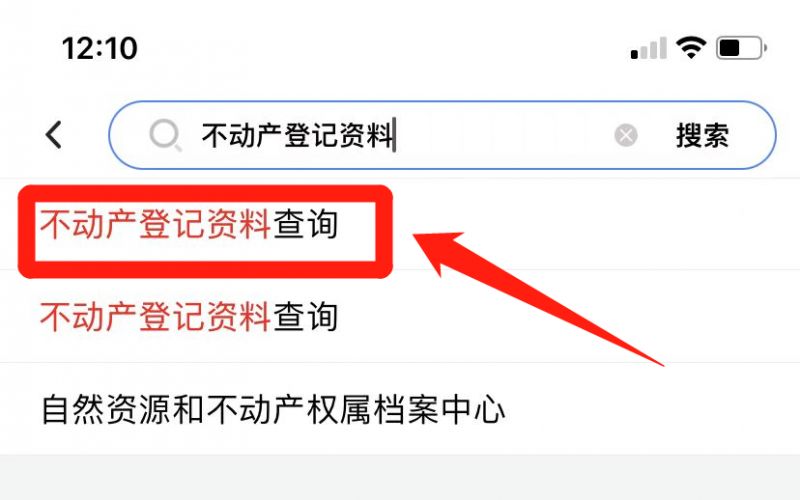
Task: Clear the search text with the X icon
Action: (626, 135)
